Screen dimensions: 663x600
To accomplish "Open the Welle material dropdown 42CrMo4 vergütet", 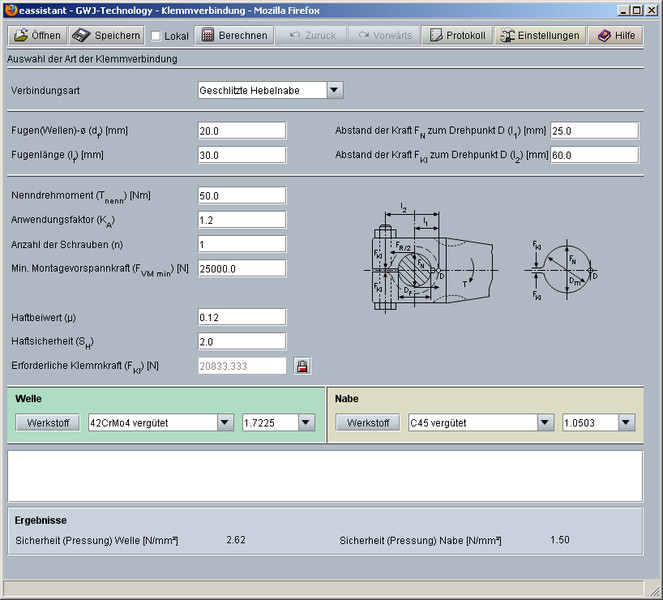I will click(x=226, y=423).
